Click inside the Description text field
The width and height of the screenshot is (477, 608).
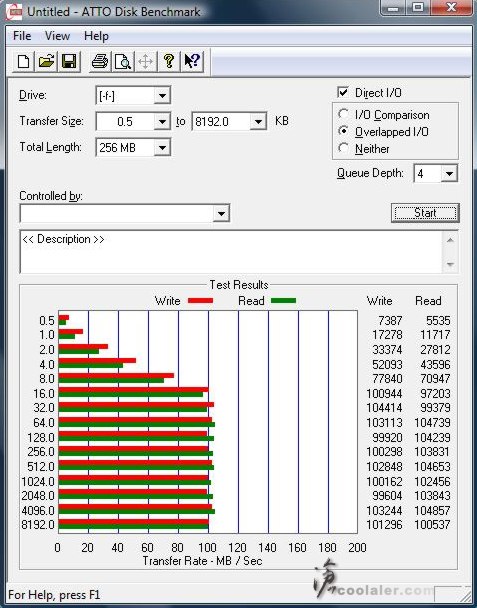(231, 252)
